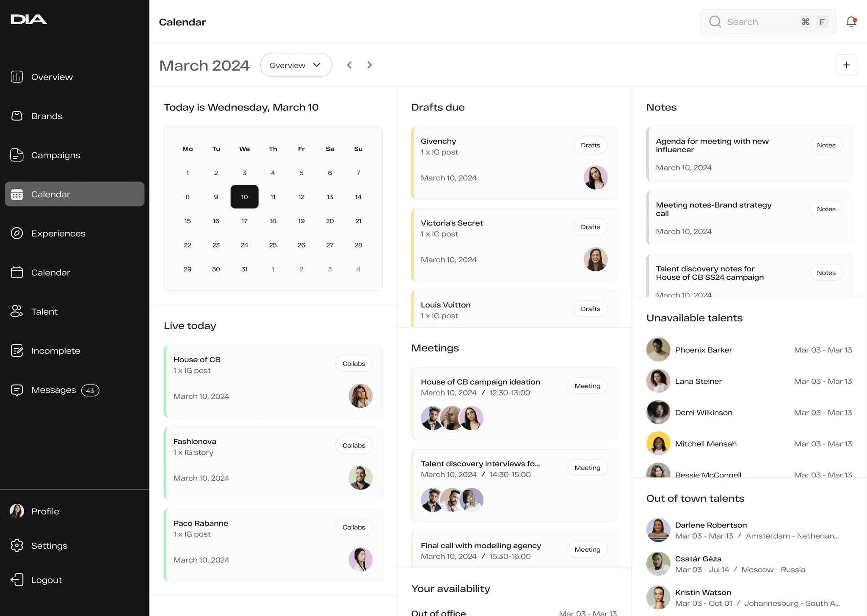Select date 6 on the calendar
The width and height of the screenshot is (867, 616).
330,173
